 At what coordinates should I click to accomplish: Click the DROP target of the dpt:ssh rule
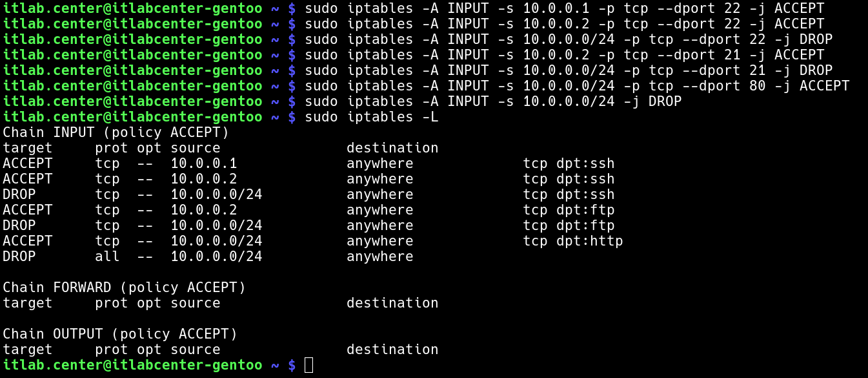[x=19, y=194]
